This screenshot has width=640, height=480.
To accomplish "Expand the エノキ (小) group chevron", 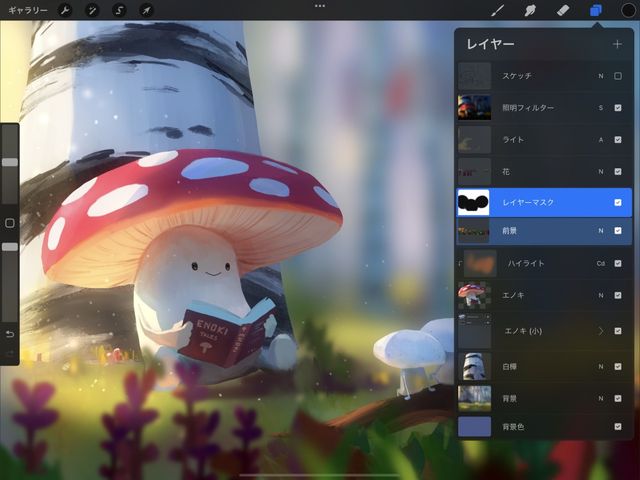I will (x=601, y=331).
